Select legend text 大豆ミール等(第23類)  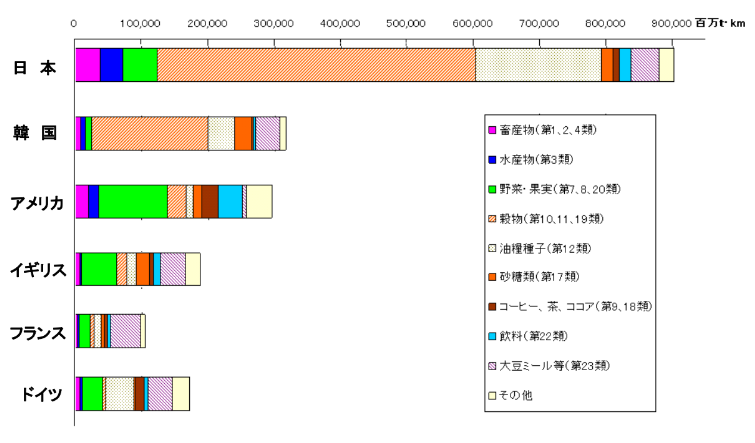coord(555,366)
